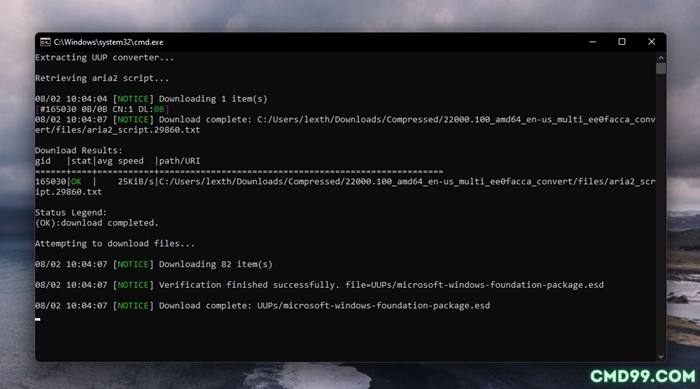Click 'Verification finished successfully.' text

tap(249, 285)
